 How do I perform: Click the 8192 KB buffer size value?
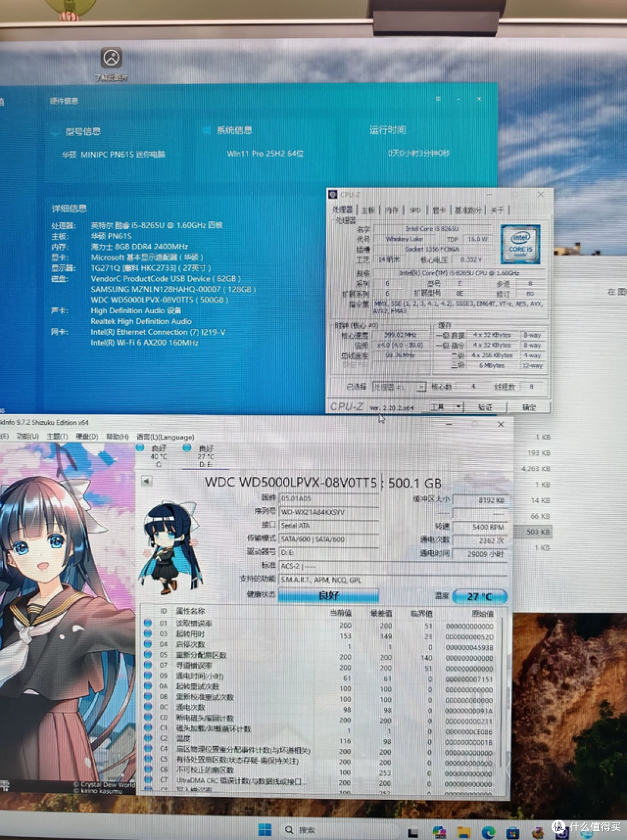tap(480, 499)
